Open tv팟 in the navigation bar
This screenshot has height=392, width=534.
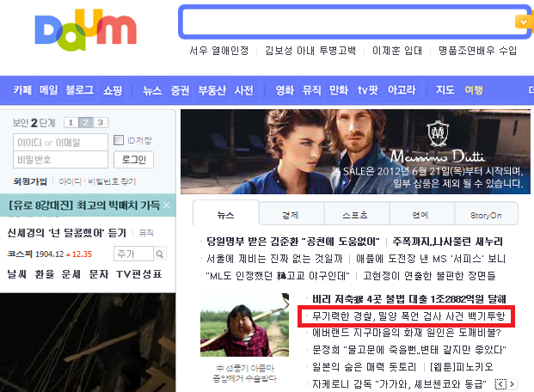pyautogui.click(x=368, y=90)
